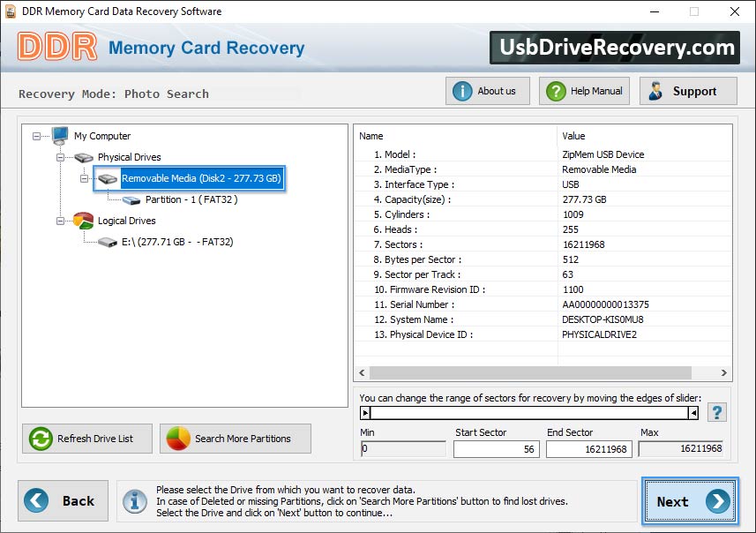Click the slider help question mark icon
This screenshot has width=756, height=533.
(x=717, y=412)
